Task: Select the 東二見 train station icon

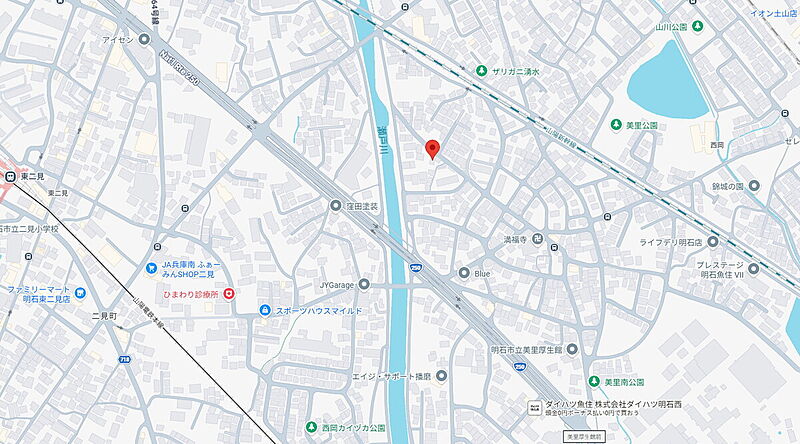Action: click(9, 177)
